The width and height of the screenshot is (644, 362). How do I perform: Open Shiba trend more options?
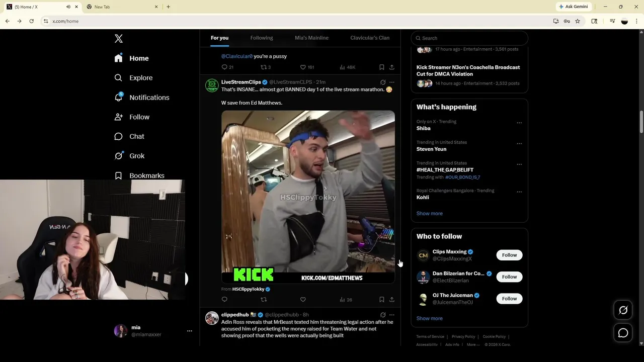(519, 123)
